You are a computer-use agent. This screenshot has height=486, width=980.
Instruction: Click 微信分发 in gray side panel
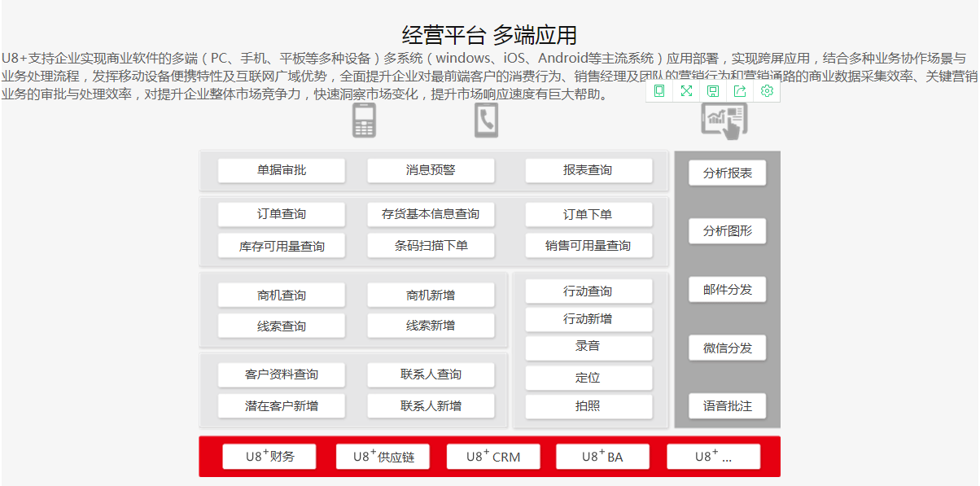pos(728,348)
